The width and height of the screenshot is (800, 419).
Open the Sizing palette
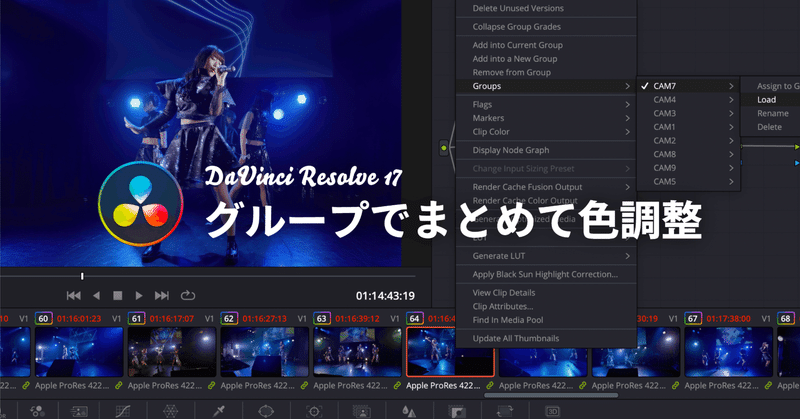pyautogui.click(x=505, y=411)
